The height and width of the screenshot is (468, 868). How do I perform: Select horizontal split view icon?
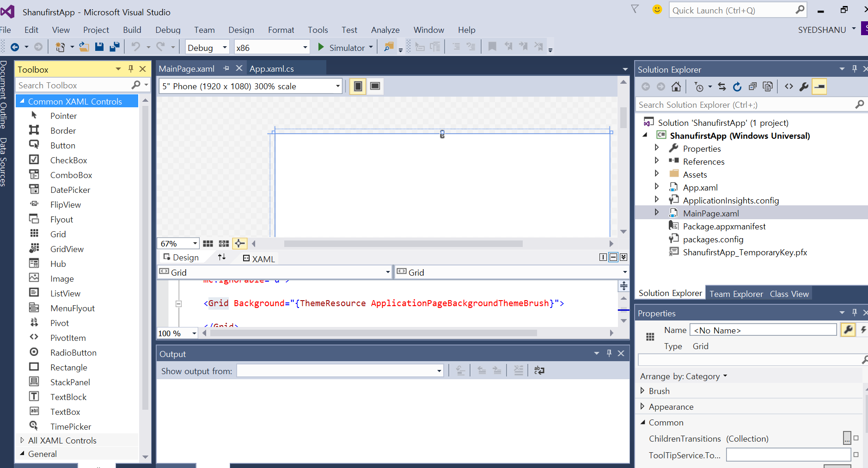pyautogui.click(x=613, y=257)
